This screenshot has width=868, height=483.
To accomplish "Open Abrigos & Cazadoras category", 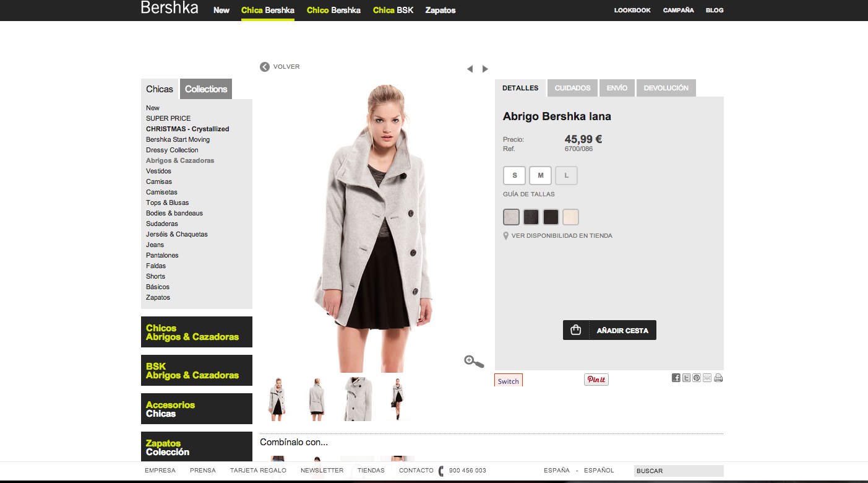I will 180,160.
